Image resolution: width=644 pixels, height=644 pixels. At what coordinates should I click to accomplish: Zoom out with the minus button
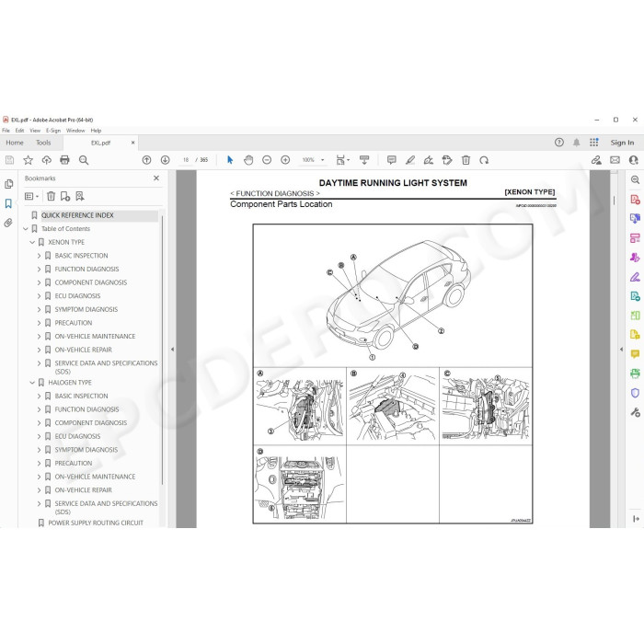coord(267,160)
